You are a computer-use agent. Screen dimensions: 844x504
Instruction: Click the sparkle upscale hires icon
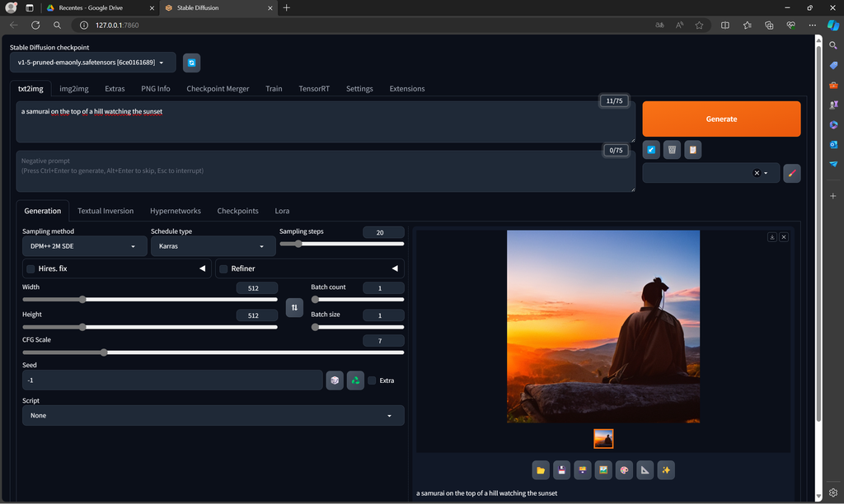click(666, 470)
